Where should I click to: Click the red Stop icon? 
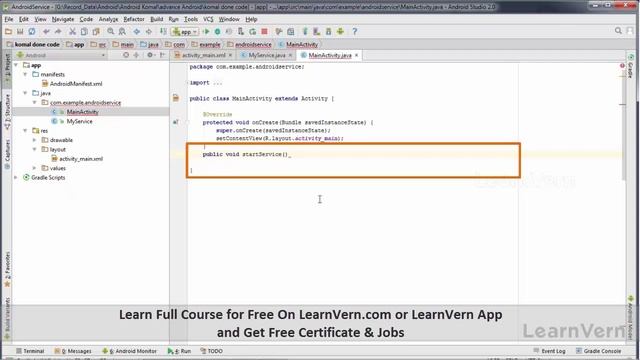point(264,31)
